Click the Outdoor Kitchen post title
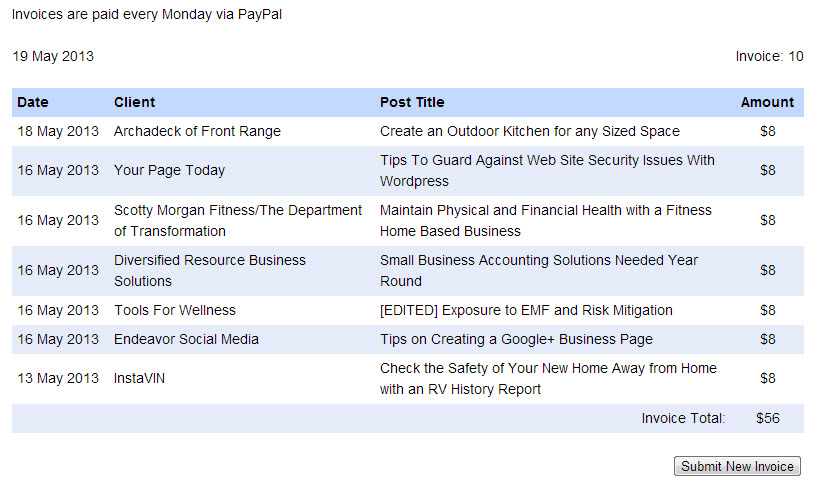This screenshot has height=483, width=824. (529, 131)
